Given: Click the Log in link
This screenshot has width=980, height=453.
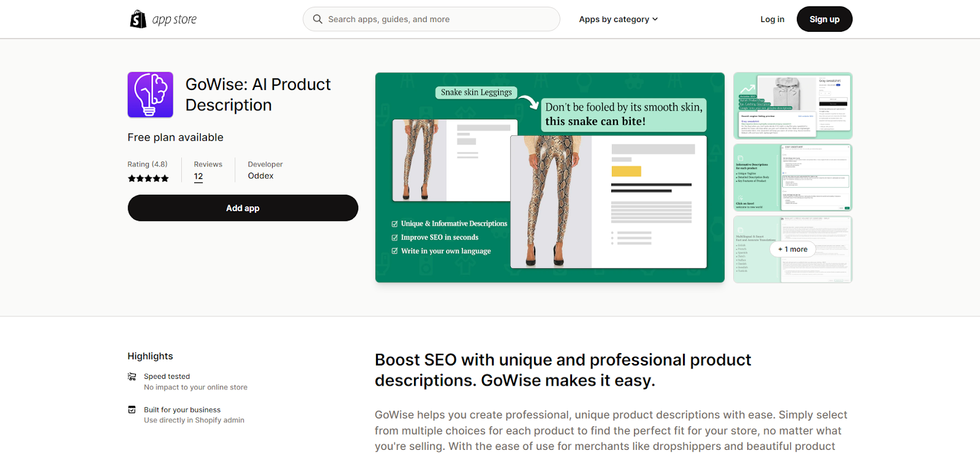Looking at the screenshot, I should tap(772, 19).
